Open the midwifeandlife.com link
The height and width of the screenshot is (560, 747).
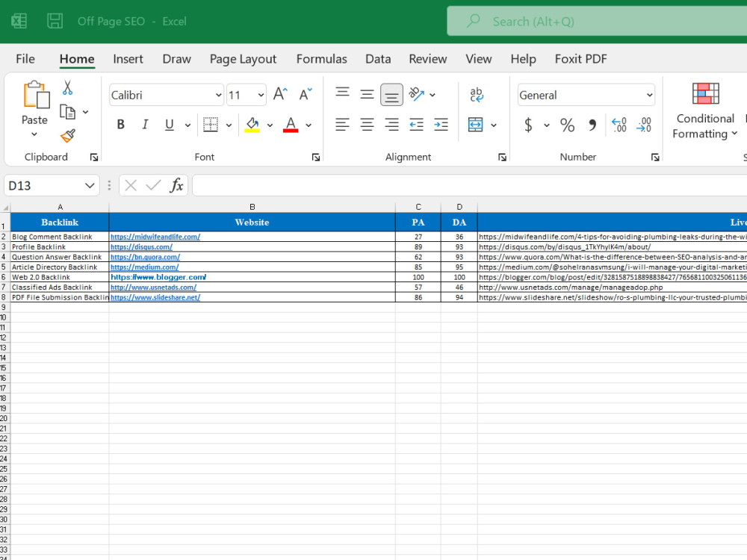pos(155,237)
